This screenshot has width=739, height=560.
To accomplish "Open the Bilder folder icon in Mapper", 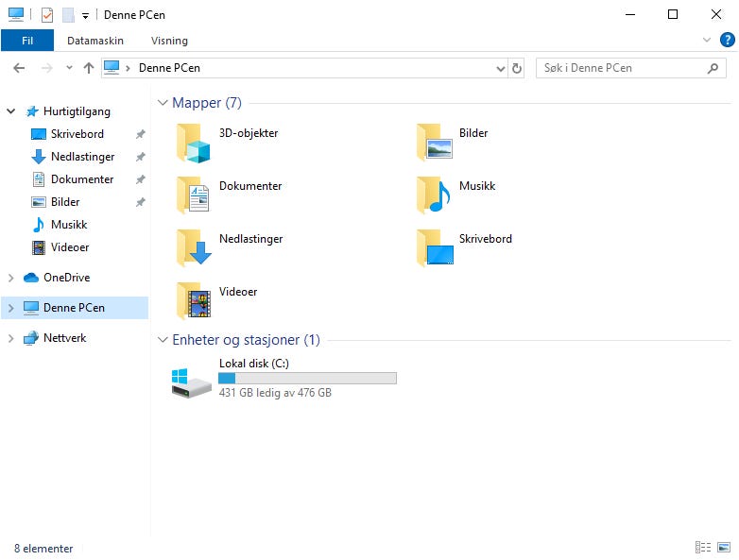I will pos(434,143).
